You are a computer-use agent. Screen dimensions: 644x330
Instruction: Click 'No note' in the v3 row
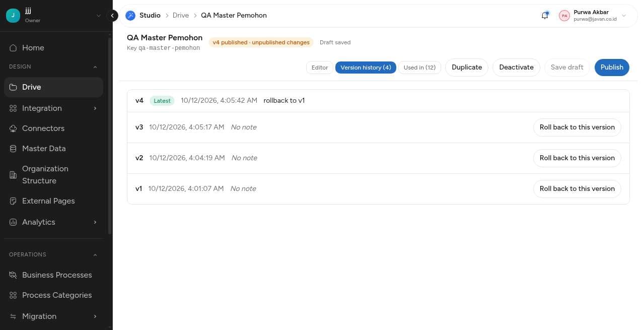[x=244, y=127]
